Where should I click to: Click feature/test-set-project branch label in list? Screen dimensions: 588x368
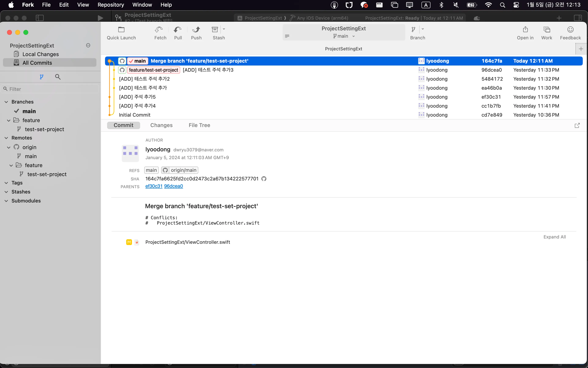click(153, 70)
